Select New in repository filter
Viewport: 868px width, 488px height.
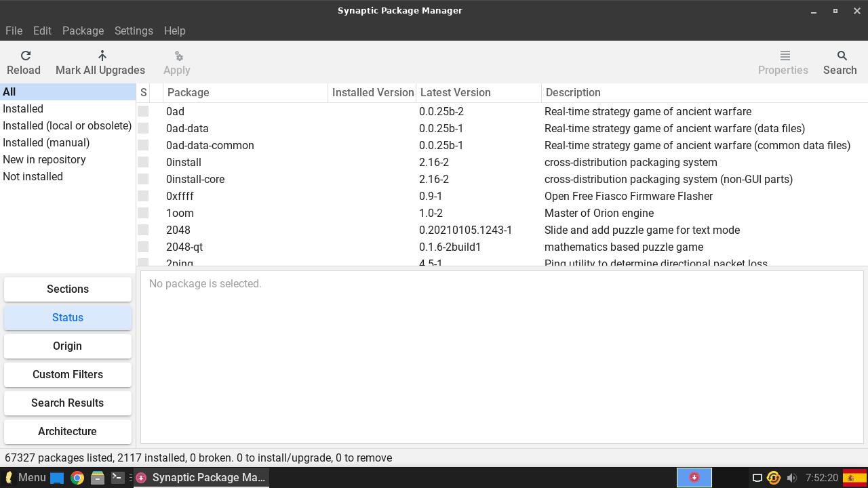pyautogui.click(x=68, y=159)
